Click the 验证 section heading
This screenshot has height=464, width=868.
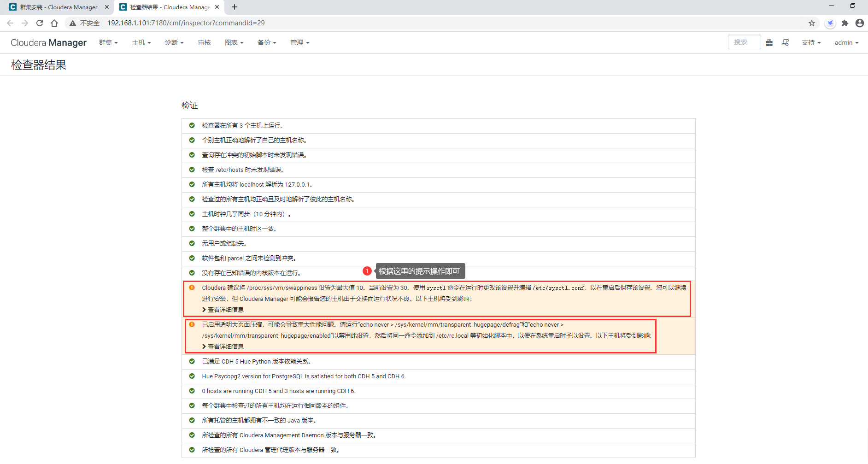click(189, 106)
